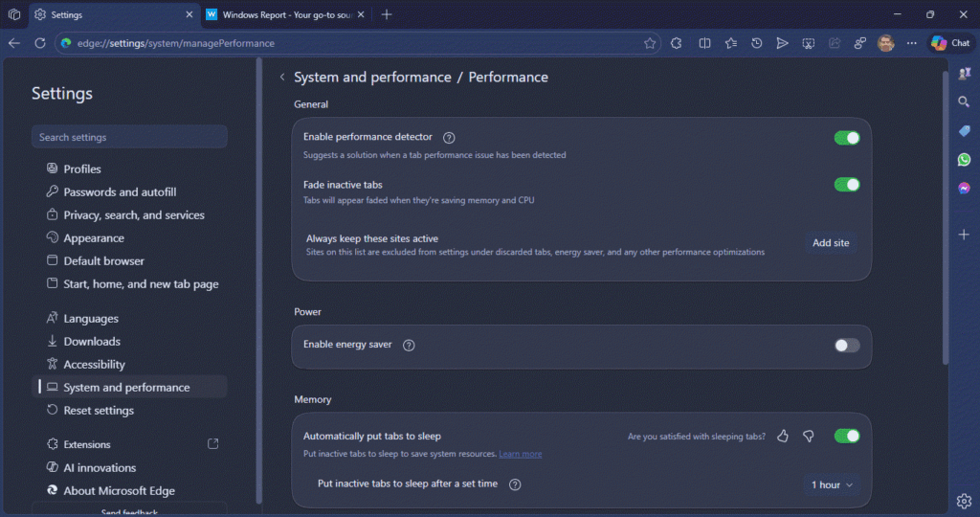Open Default browser settings
The width and height of the screenshot is (980, 517).
[x=129, y=260]
